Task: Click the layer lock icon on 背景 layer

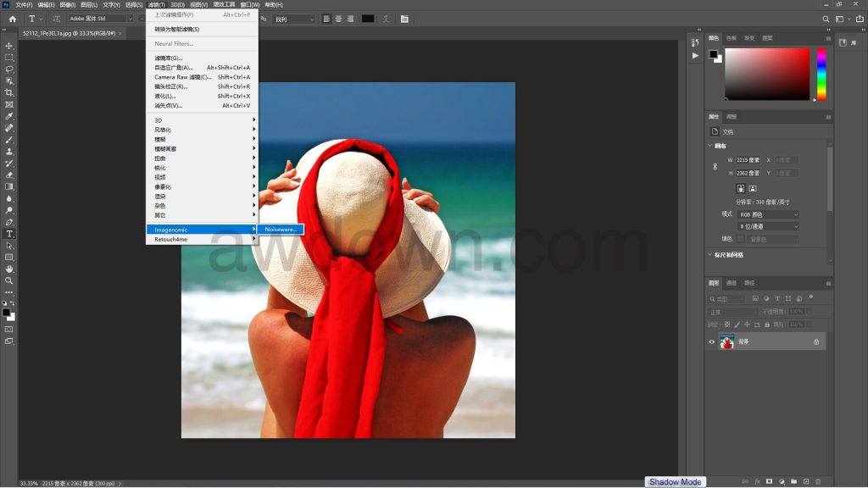Action: 816,341
